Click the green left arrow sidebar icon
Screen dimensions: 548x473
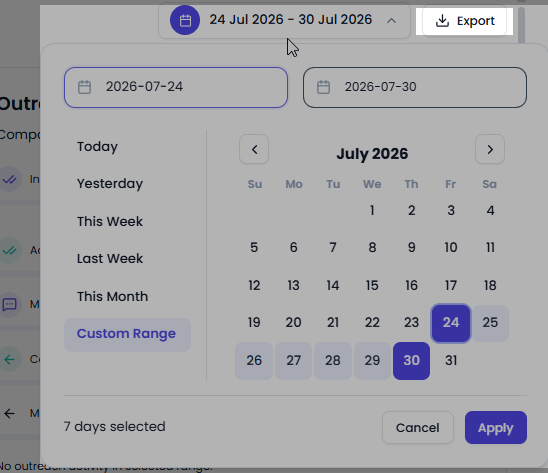click(9, 359)
